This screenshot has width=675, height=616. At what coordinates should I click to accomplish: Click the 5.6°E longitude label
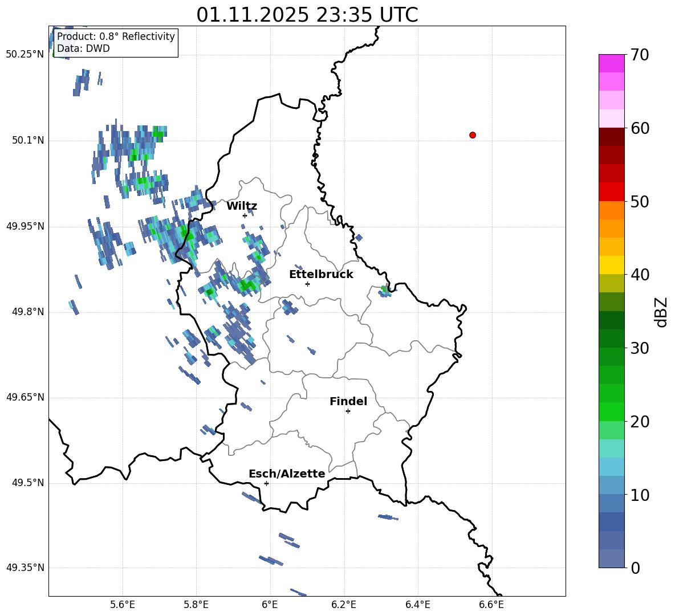(123, 605)
